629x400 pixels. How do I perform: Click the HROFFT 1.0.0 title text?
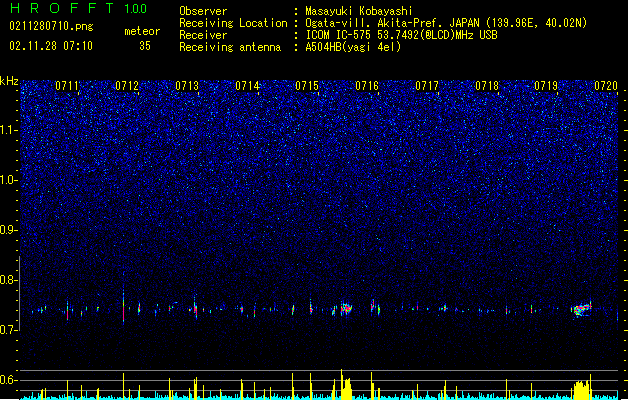coord(78,8)
